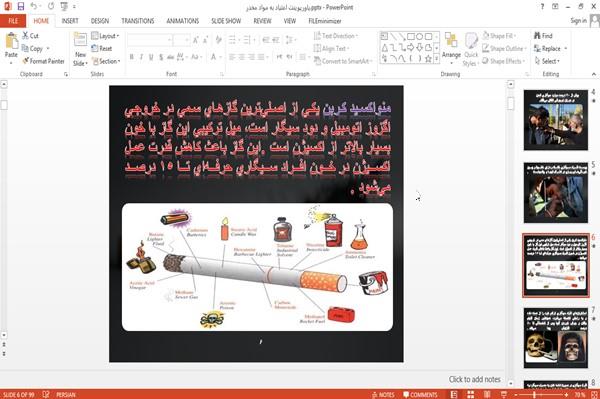This screenshot has height=399, width=600.
Task: Decrease font size
Action: tap(206, 40)
